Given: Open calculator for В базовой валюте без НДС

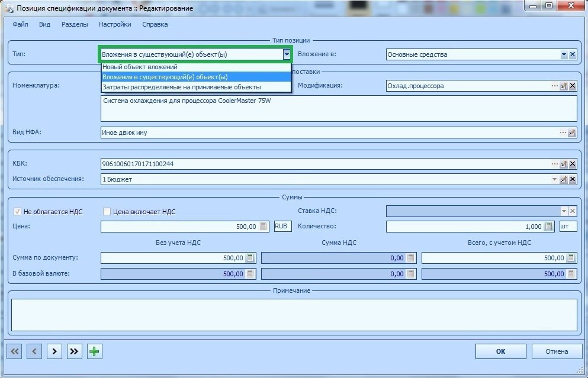Looking at the screenshot, I should click(250, 274).
